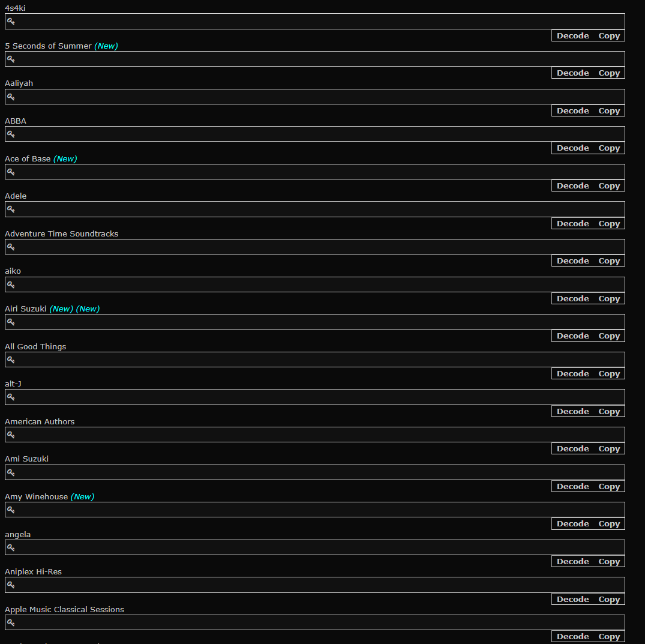
Task: Decode the All Good Things entry
Action: click(x=572, y=374)
